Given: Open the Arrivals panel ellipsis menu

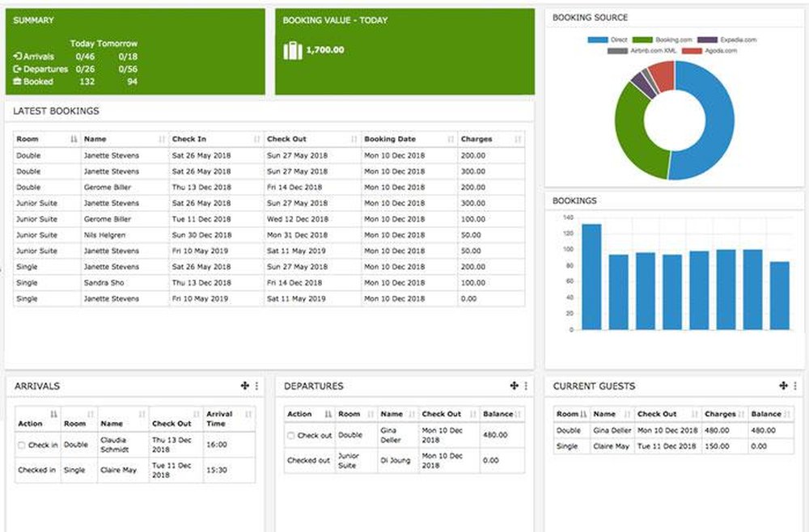Looking at the screenshot, I should tap(257, 384).
